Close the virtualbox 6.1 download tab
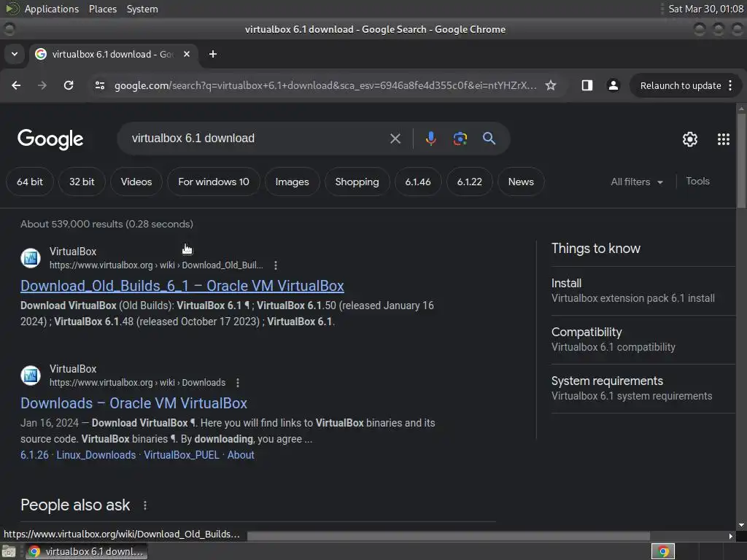The height and width of the screenshot is (560, 747). tap(187, 54)
